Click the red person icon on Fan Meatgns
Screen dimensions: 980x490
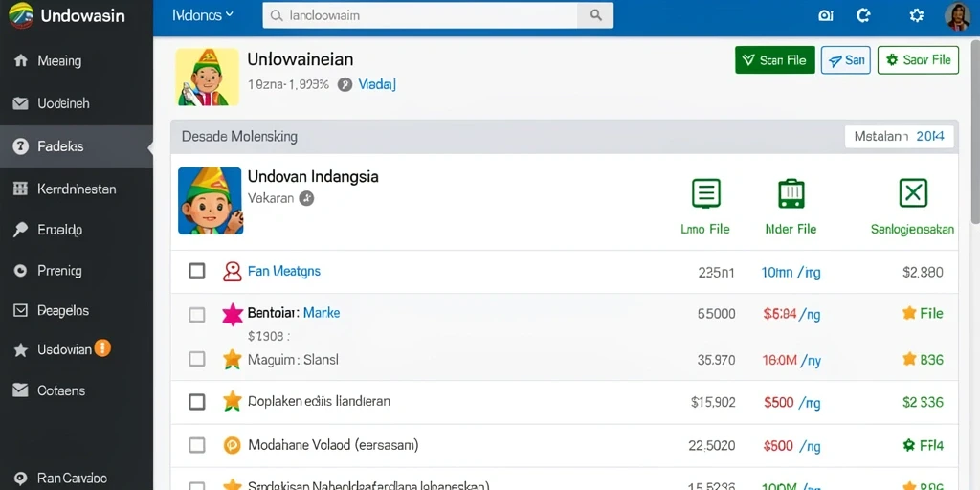[x=233, y=271]
